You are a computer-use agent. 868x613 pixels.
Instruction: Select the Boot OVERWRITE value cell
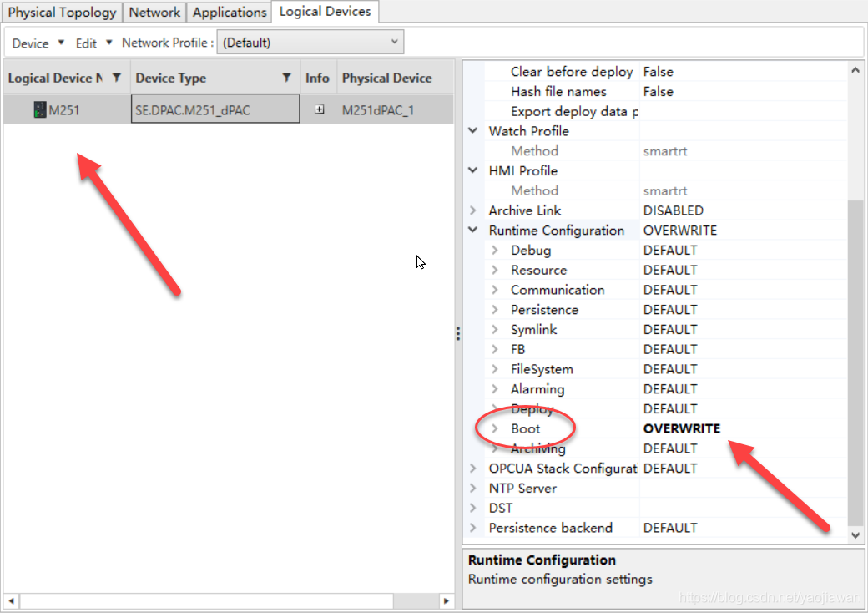tap(681, 429)
